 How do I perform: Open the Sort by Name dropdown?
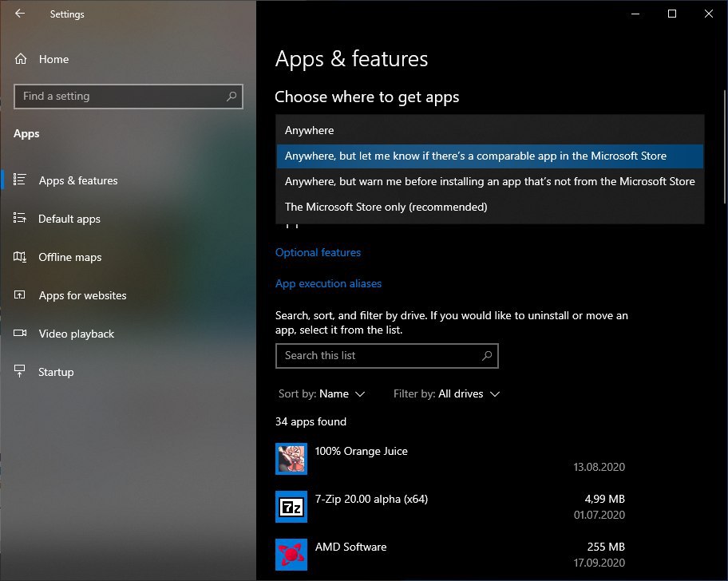pyautogui.click(x=322, y=394)
